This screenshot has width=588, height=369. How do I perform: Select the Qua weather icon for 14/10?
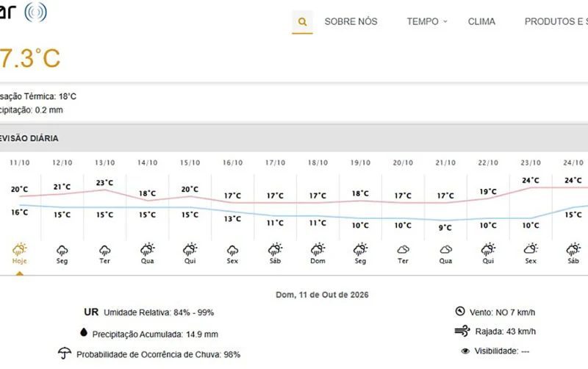click(x=148, y=249)
